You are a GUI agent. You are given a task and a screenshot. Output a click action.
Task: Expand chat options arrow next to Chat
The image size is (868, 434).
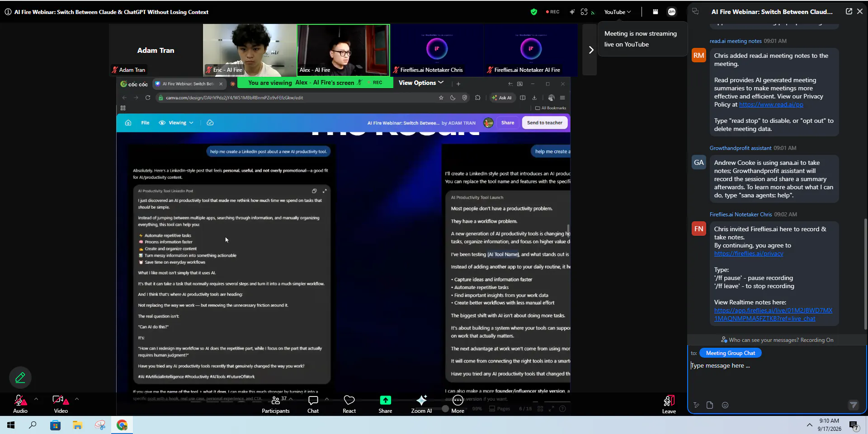tap(327, 399)
